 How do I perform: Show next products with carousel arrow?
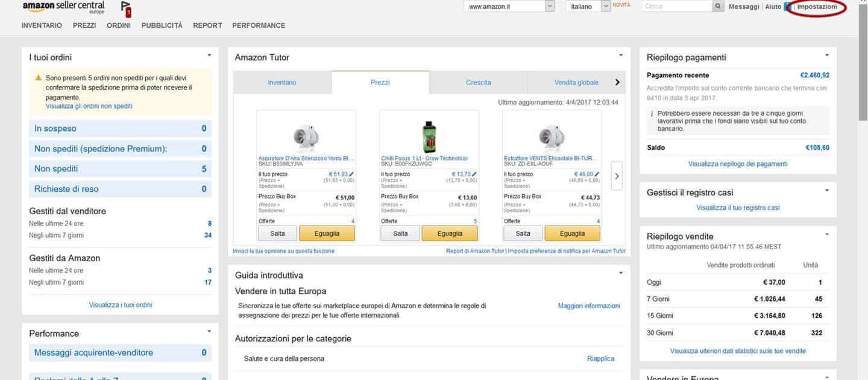[617, 176]
